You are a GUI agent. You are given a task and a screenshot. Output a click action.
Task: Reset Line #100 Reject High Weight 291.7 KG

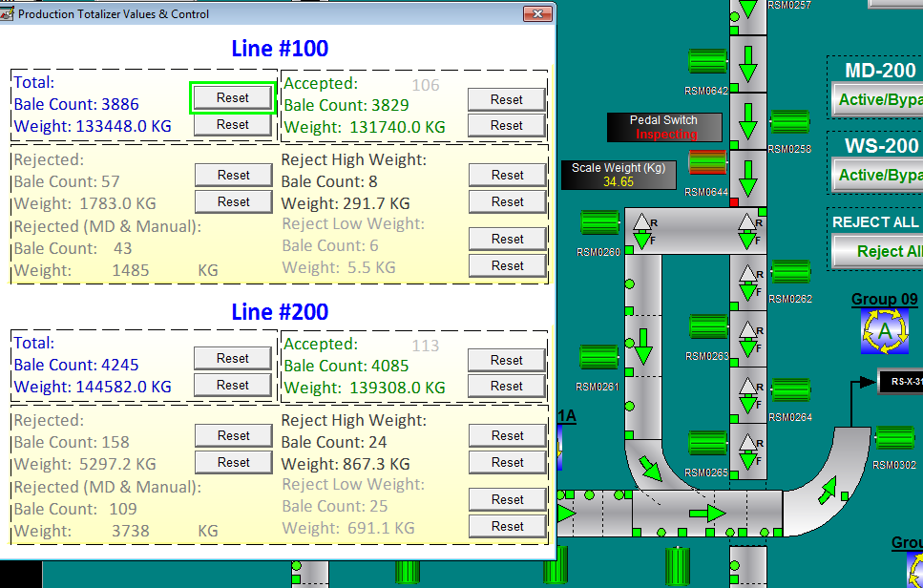click(x=508, y=201)
